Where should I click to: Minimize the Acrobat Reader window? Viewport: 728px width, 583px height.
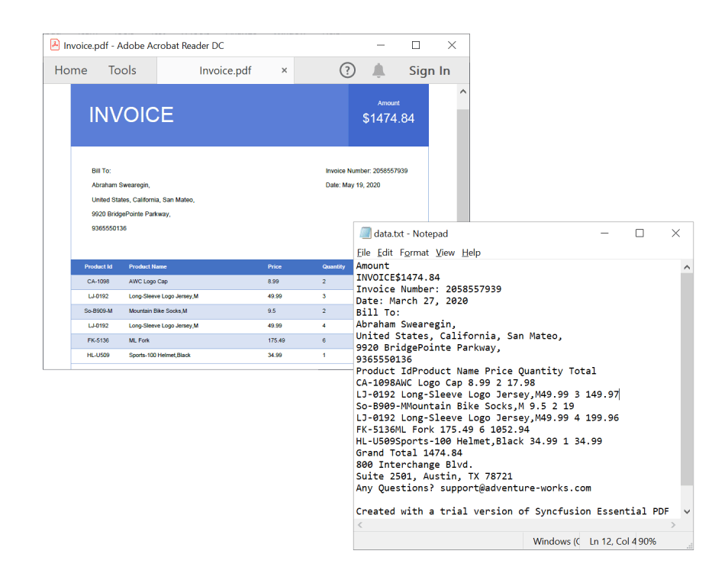coord(379,45)
